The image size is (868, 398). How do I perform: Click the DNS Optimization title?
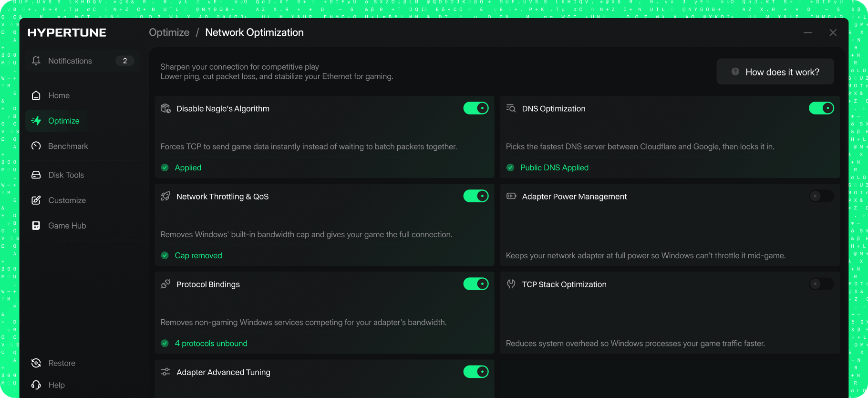554,108
